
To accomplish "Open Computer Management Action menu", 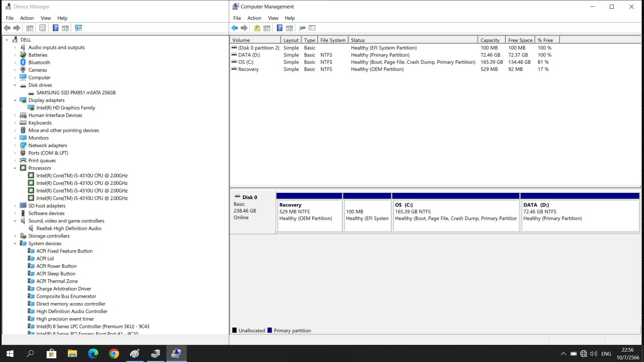I will click(254, 18).
